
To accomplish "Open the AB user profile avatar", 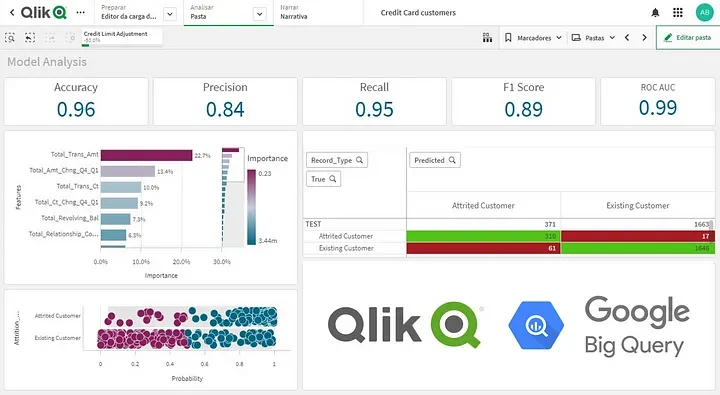I will (x=704, y=13).
